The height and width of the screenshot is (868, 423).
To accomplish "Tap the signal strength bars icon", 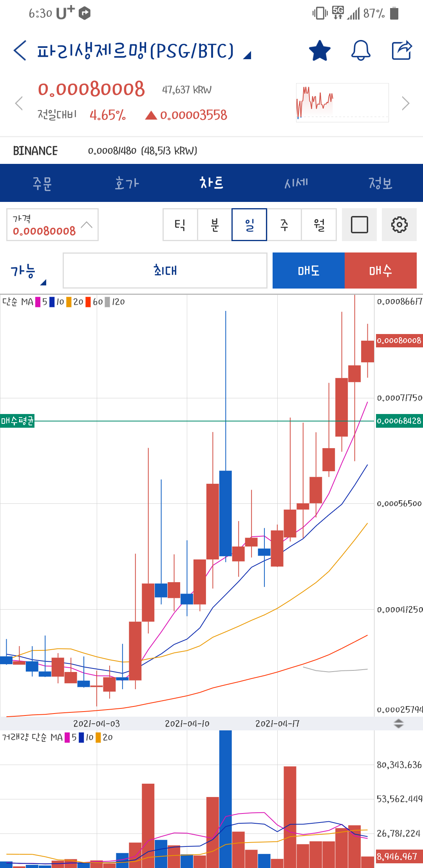I will [353, 14].
